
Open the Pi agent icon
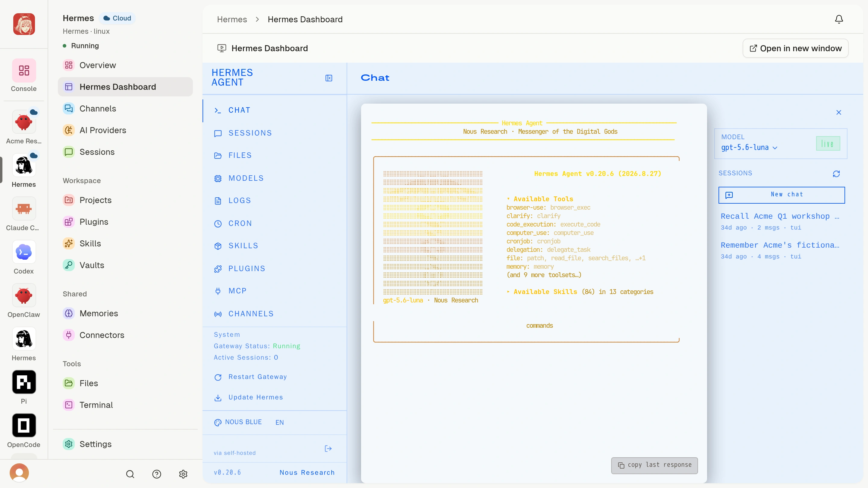click(24, 382)
